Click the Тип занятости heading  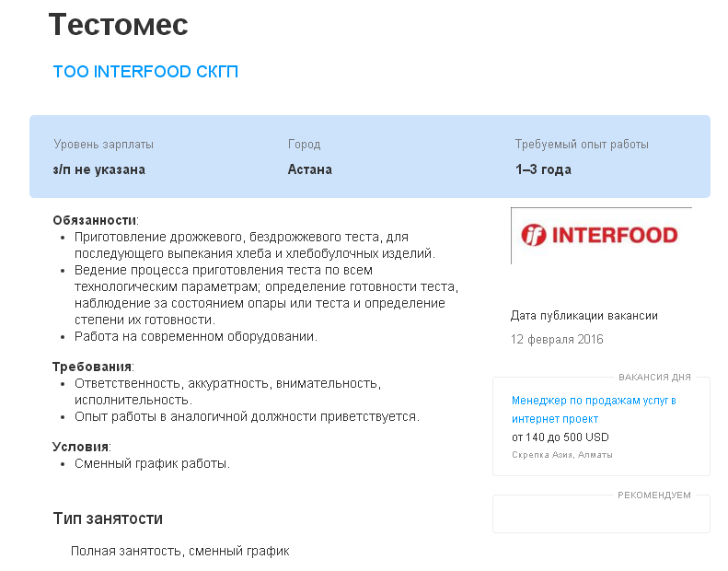[x=108, y=519]
